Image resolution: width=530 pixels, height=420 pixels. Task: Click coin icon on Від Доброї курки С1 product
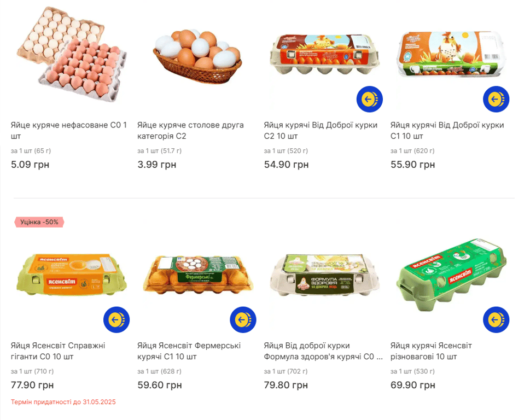pyautogui.click(x=496, y=99)
